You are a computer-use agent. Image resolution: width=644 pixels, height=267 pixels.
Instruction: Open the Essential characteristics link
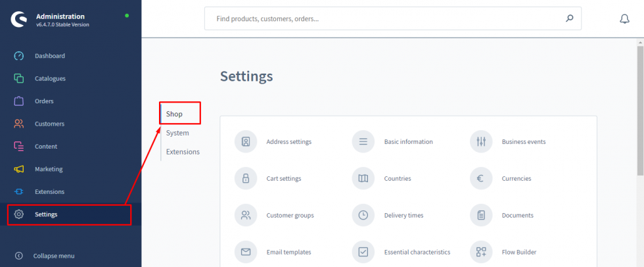pos(417,252)
